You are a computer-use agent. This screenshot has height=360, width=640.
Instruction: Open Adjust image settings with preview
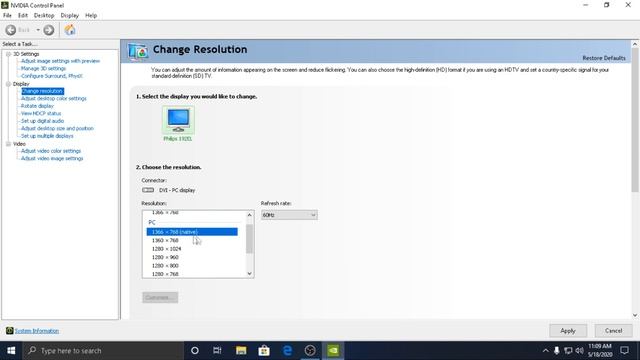pos(60,61)
